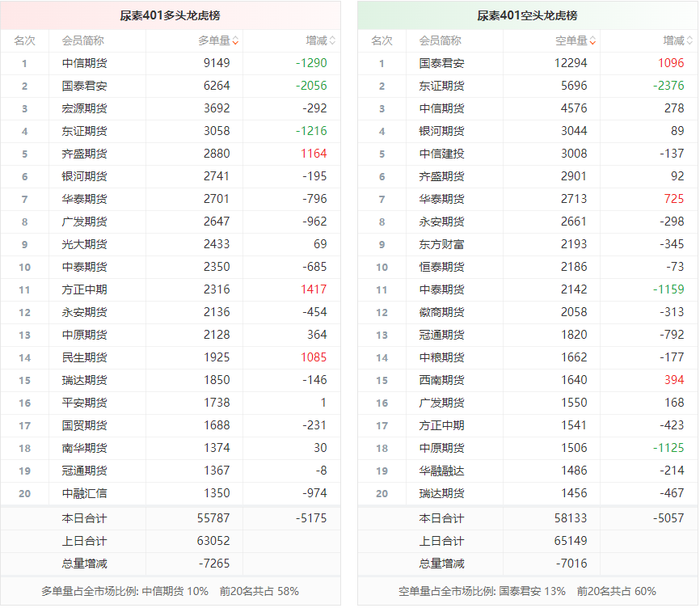Image resolution: width=700 pixels, height=608 pixels.
Task: Click the 尿素401空头龙虎榜 table title
Action: pos(527,15)
